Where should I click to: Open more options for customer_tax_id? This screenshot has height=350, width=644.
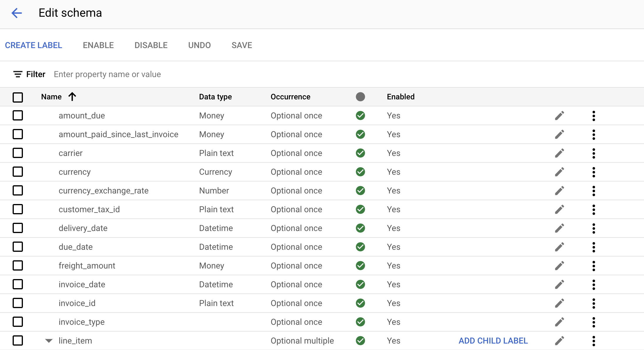pyautogui.click(x=594, y=210)
